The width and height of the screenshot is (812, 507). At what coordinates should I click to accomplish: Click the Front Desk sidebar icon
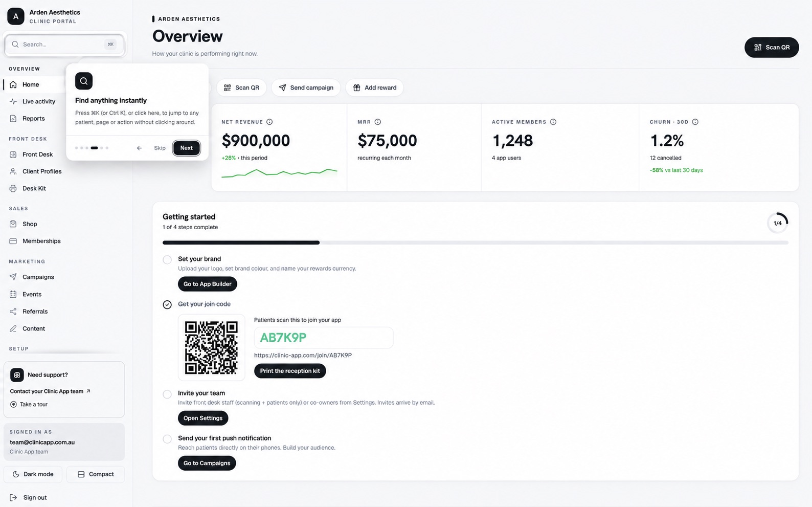tap(13, 155)
